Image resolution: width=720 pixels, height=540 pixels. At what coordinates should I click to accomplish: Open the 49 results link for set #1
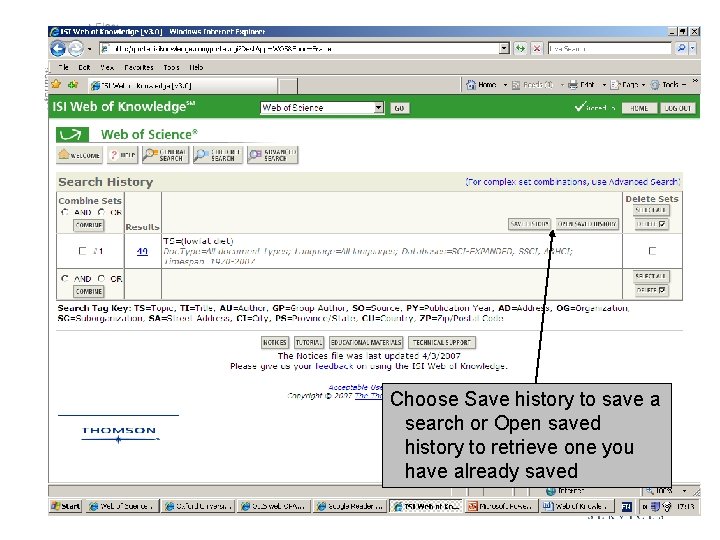click(142, 251)
